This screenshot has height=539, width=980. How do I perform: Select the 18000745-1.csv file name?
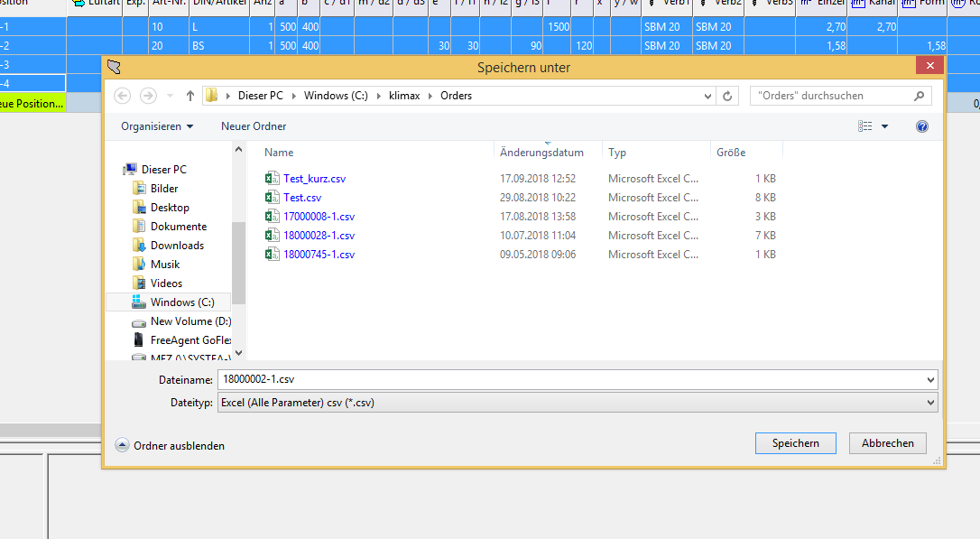[x=319, y=255]
